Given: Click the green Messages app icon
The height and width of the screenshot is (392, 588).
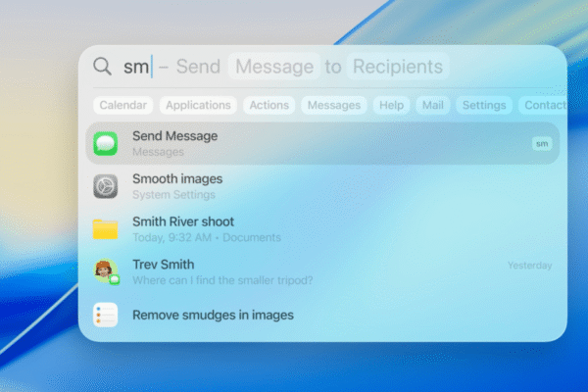Looking at the screenshot, I should [x=105, y=143].
